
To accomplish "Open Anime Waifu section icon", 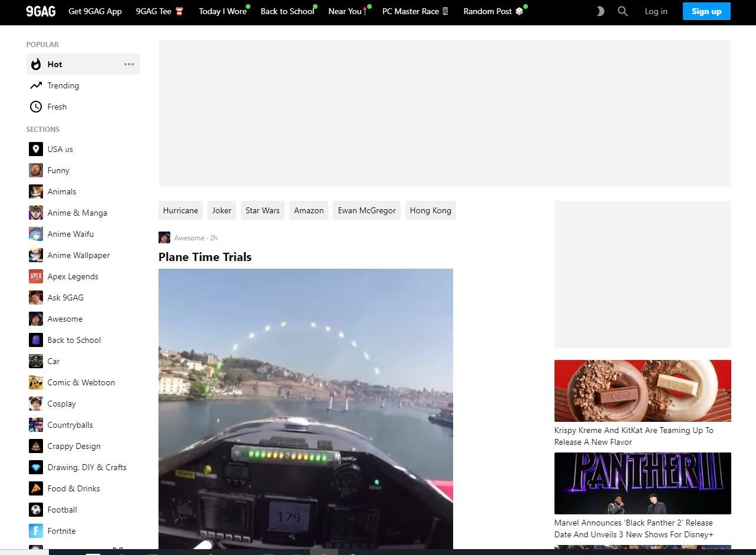I will coord(36,234).
